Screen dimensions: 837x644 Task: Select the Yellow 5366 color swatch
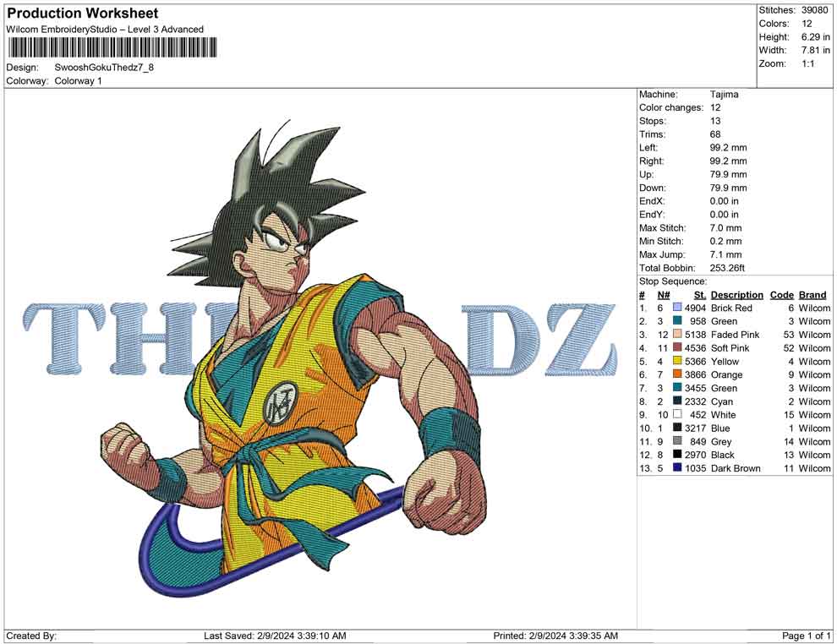click(677, 361)
